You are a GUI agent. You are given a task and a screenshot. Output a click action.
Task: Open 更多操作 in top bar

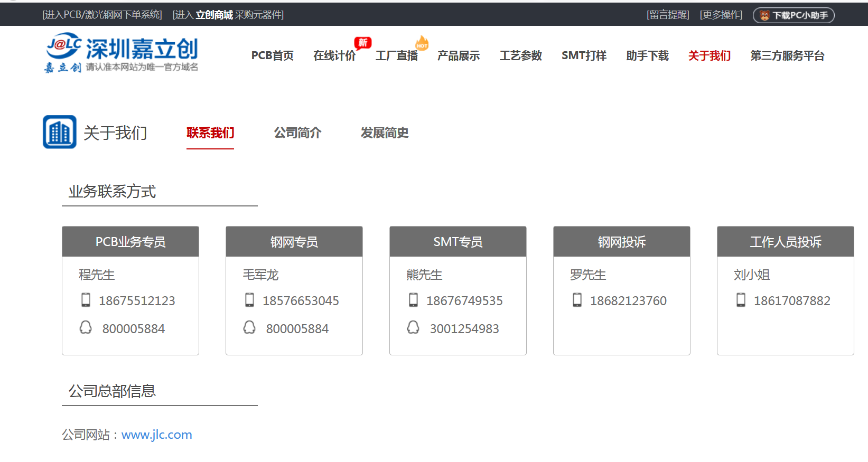click(x=721, y=15)
